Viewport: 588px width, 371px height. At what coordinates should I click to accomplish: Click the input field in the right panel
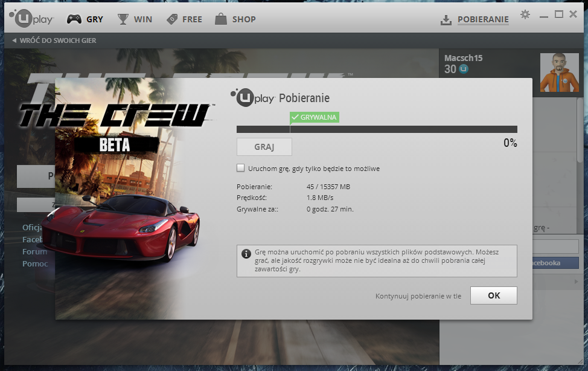(555, 247)
